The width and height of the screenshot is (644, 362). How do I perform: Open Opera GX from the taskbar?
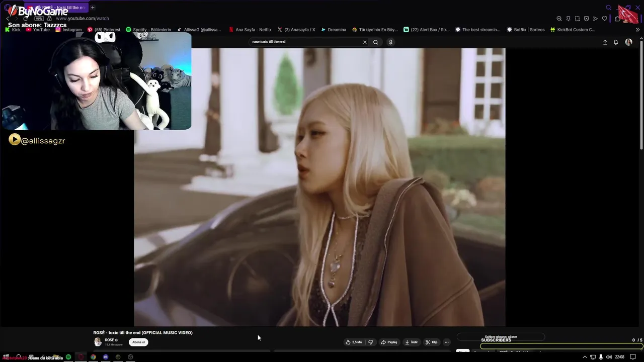(80, 357)
